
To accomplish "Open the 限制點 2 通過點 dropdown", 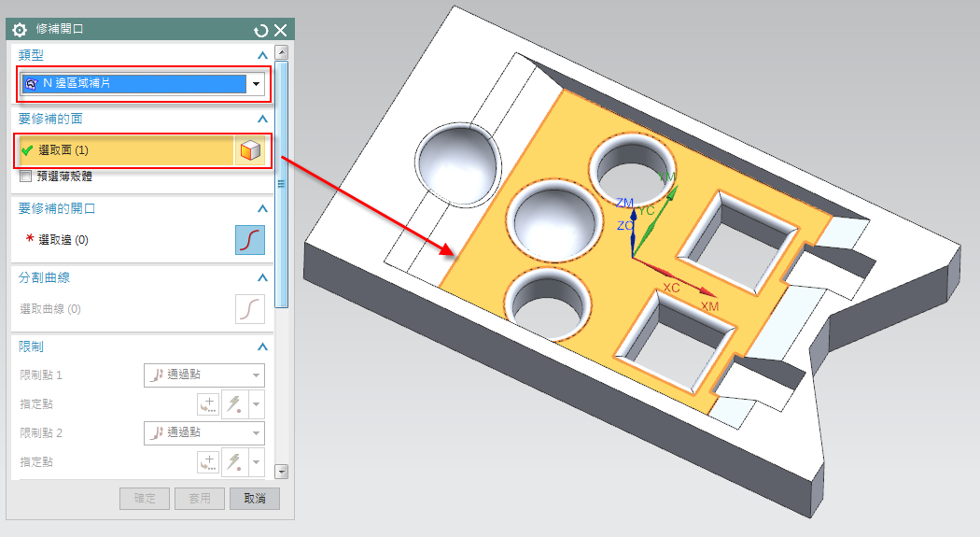I will click(204, 432).
